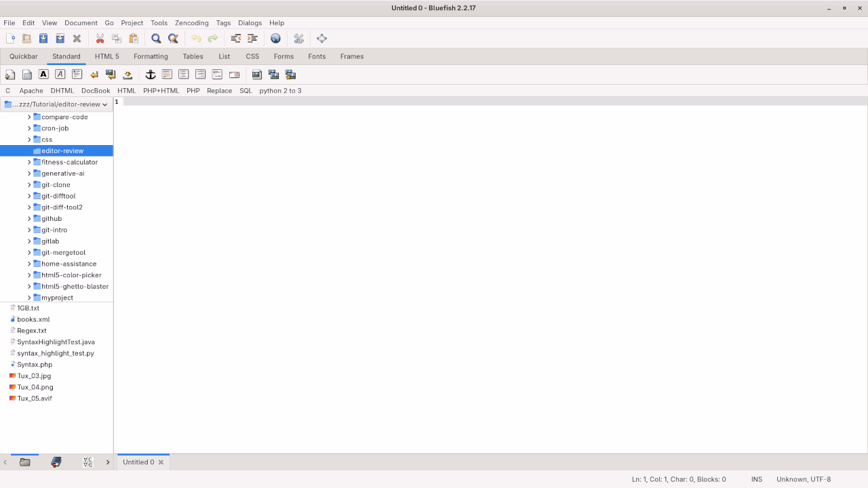Show next side panel tabs arrow
868x488 pixels.
(x=108, y=462)
